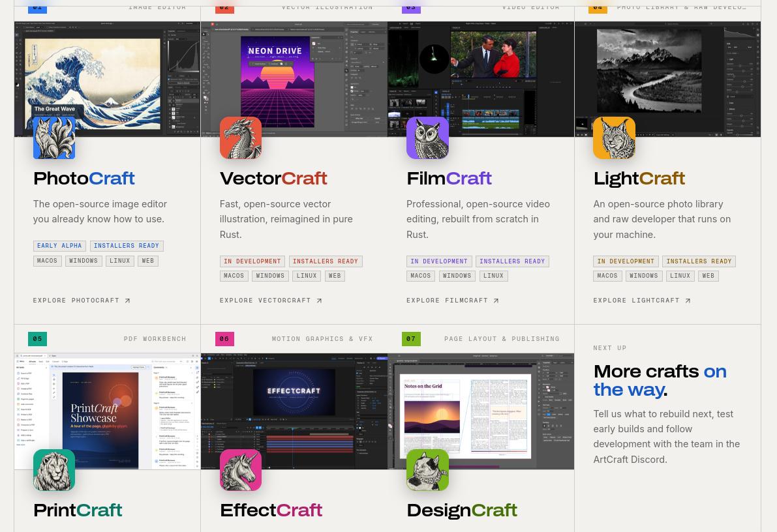Click the green 05 number badge

coord(38,339)
